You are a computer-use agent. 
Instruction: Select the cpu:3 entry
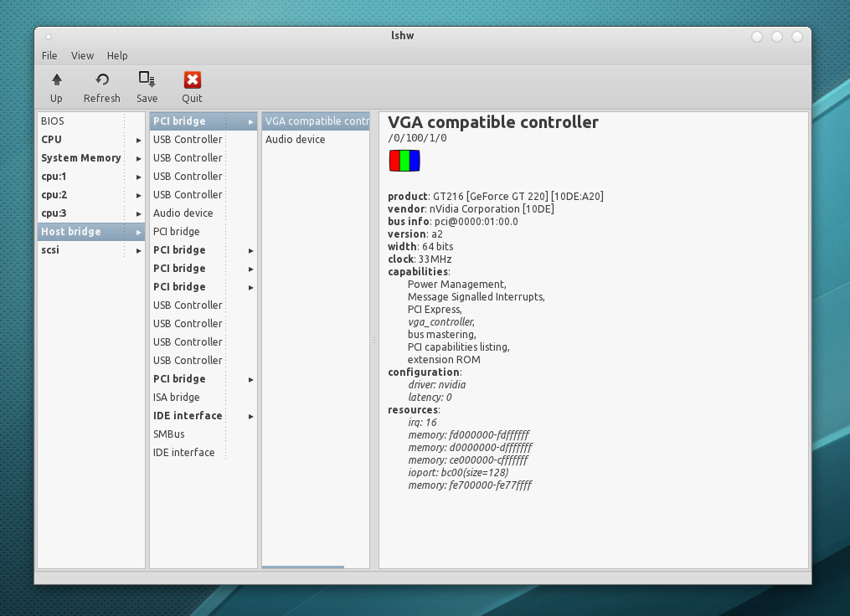click(x=90, y=213)
